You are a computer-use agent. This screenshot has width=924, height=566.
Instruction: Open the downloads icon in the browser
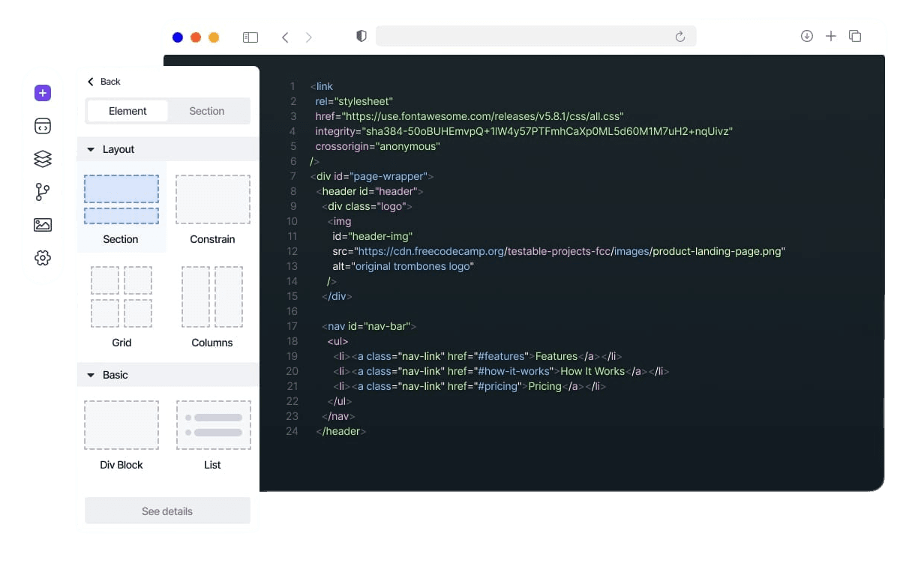(807, 36)
